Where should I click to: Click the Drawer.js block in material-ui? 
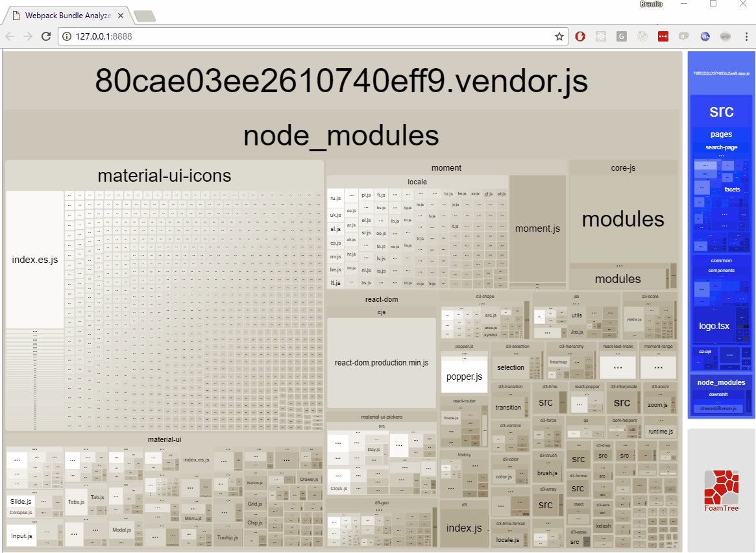(309, 479)
